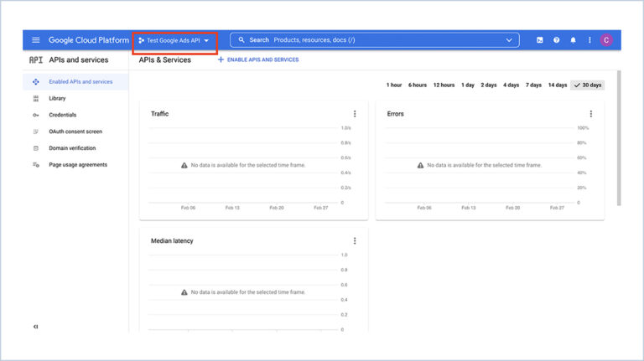Click the Traffic chart warning triangle icon
644x361 pixels.
184,165
